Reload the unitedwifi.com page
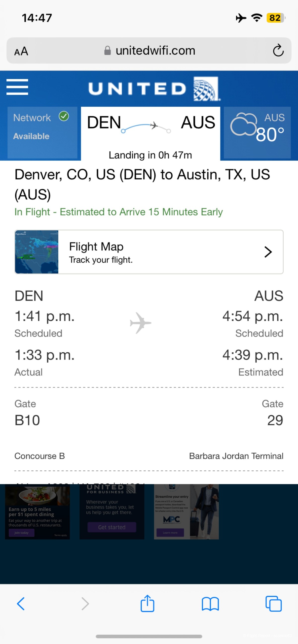Image resolution: width=298 pixels, height=644 pixels. (x=278, y=51)
